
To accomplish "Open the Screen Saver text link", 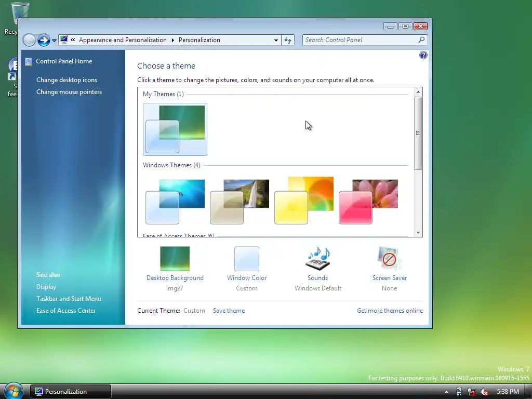I will coord(390,278).
